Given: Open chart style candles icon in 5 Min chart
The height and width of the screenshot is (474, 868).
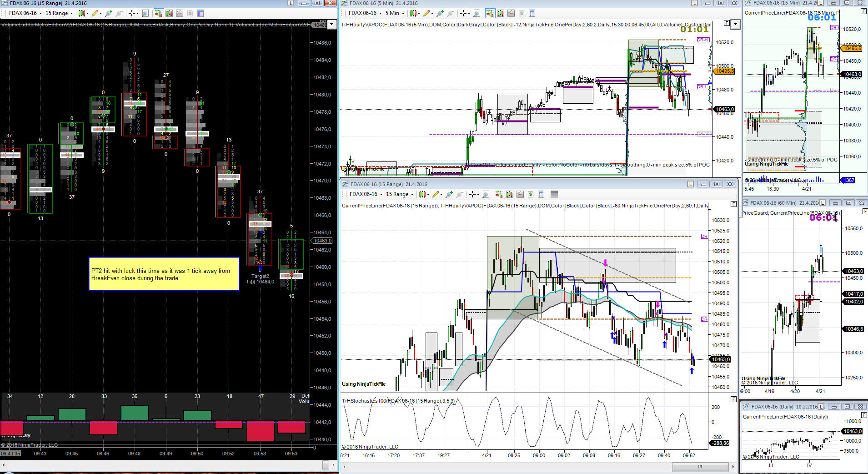Looking at the screenshot, I should (413, 13).
